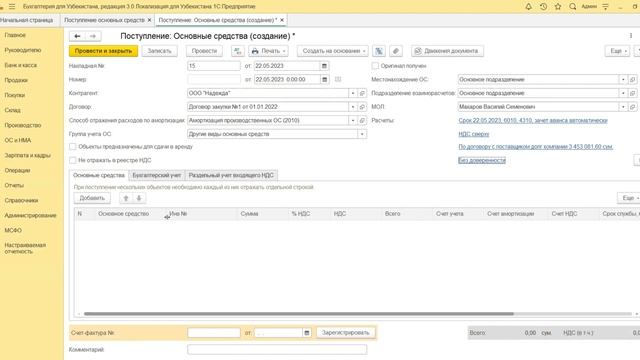Click the Дт/Кт postings icon

(x=238, y=51)
